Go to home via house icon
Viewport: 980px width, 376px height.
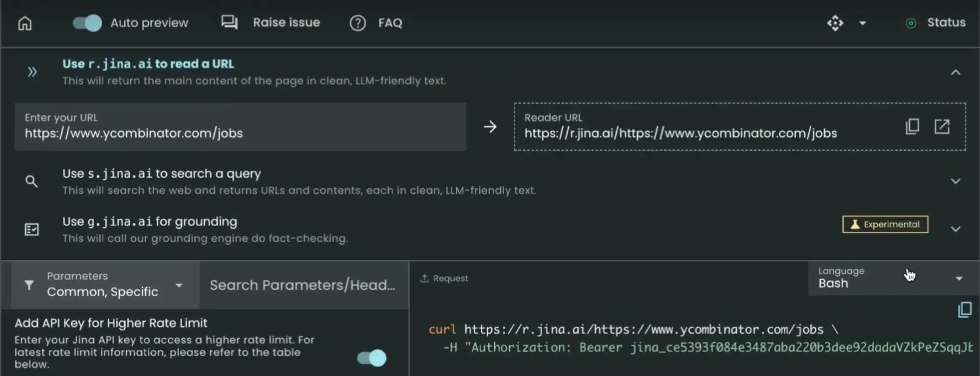(25, 23)
